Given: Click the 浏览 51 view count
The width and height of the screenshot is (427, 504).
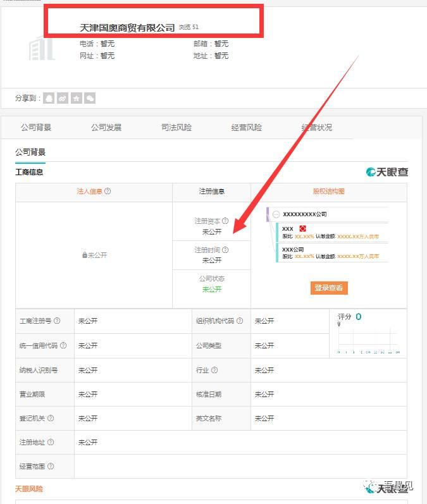Looking at the screenshot, I should [x=189, y=27].
